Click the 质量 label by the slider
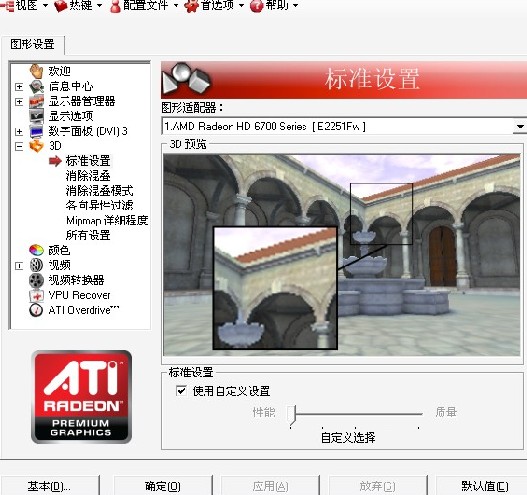This screenshot has width=527, height=495. point(446,412)
